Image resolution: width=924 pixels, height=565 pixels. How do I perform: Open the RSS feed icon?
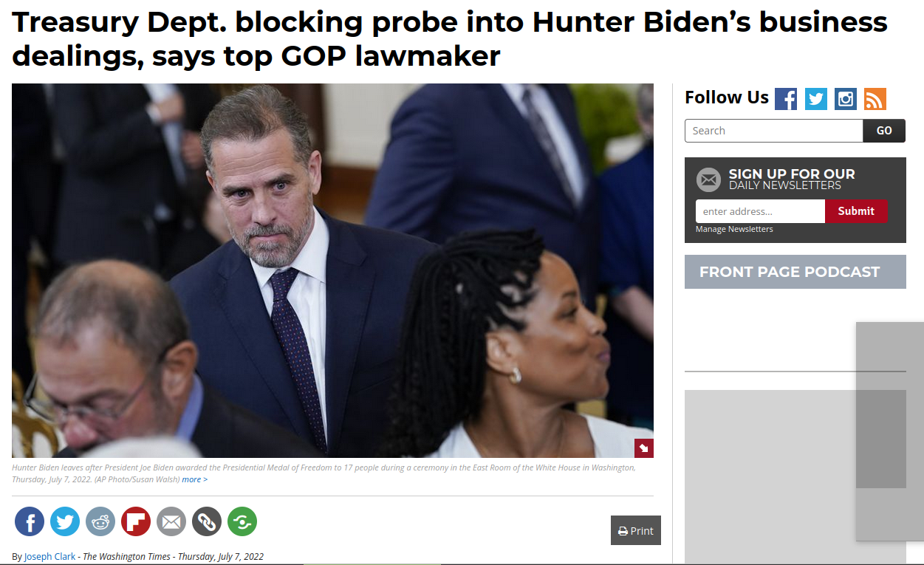coord(875,99)
